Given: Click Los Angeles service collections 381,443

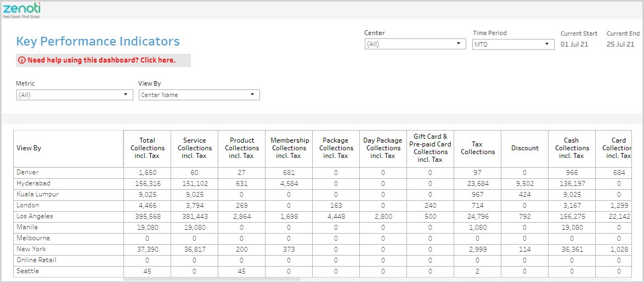Looking at the screenshot, I should tap(194, 217).
